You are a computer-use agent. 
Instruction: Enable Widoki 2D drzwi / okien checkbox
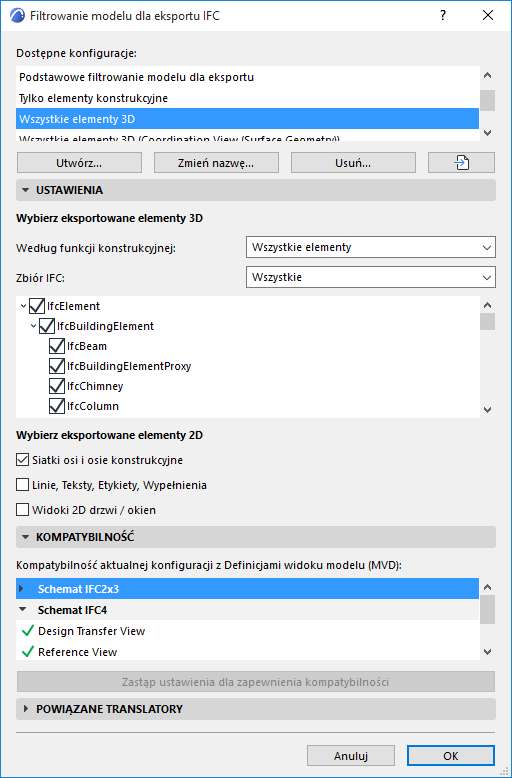click(22, 510)
